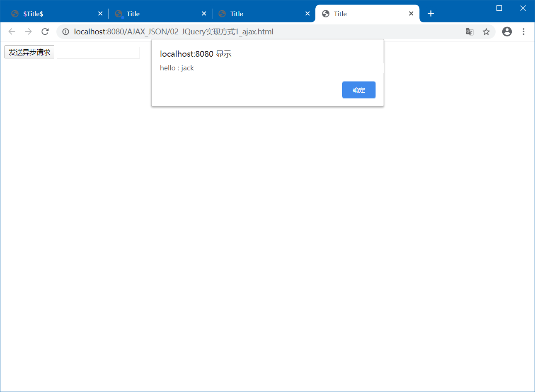
Task: Open Chrome's three-dot menu
Action: click(x=523, y=32)
